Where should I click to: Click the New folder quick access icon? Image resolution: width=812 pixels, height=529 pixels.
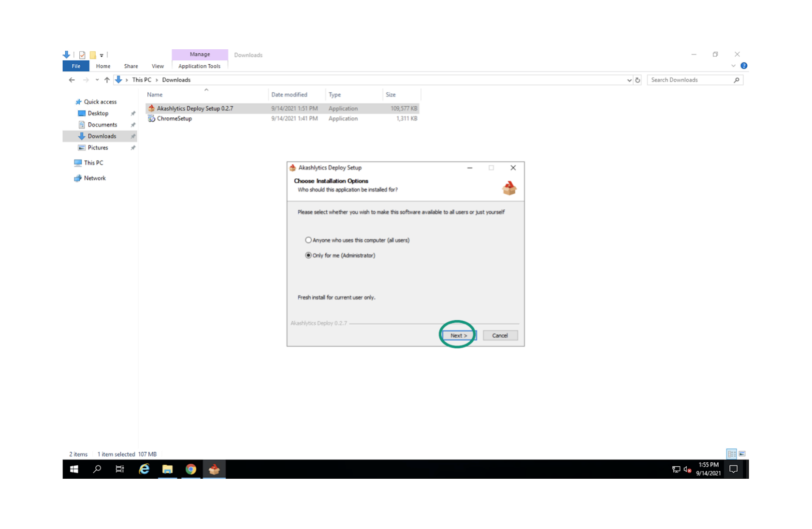point(93,55)
